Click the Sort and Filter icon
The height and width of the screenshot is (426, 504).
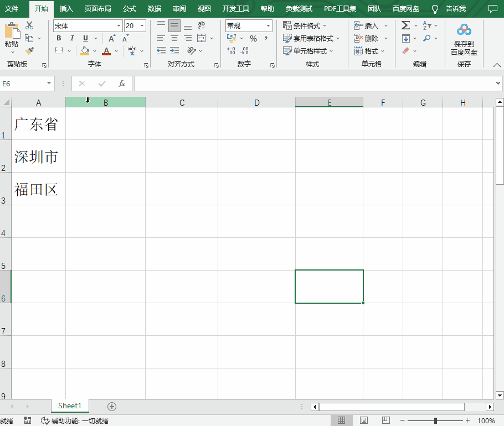pyautogui.click(x=427, y=25)
